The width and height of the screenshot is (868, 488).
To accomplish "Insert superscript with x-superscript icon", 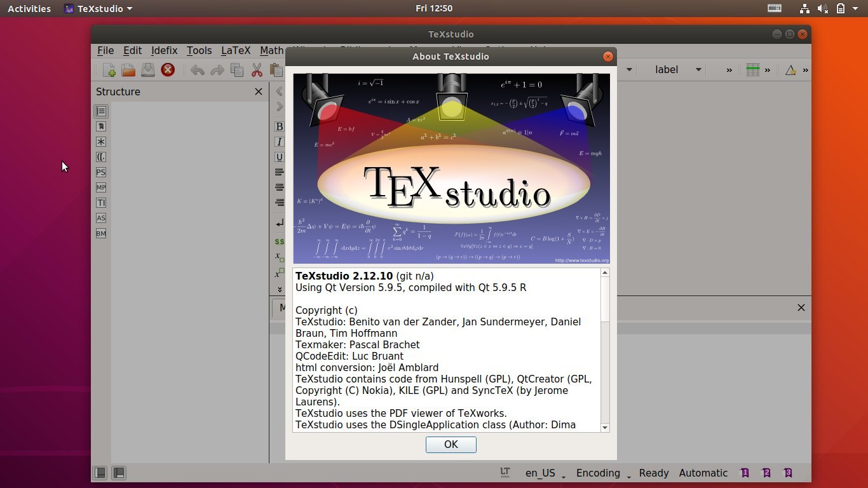I will 279,273.
